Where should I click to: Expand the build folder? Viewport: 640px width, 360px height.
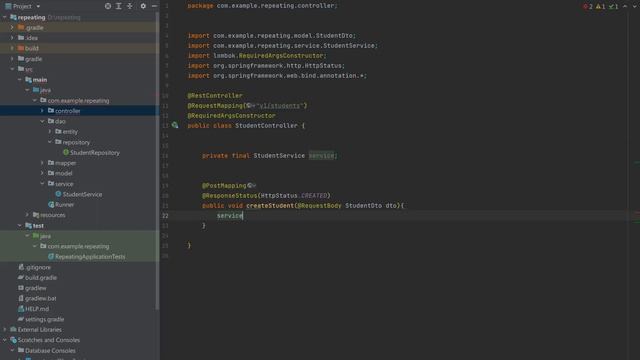(12, 48)
